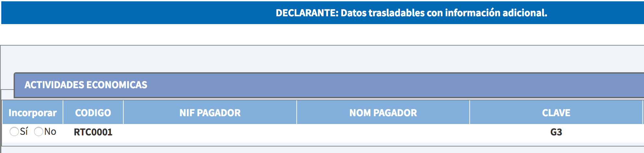Click the CODIGO column header
The height and width of the screenshot is (153, 644).
coord(93,113)
